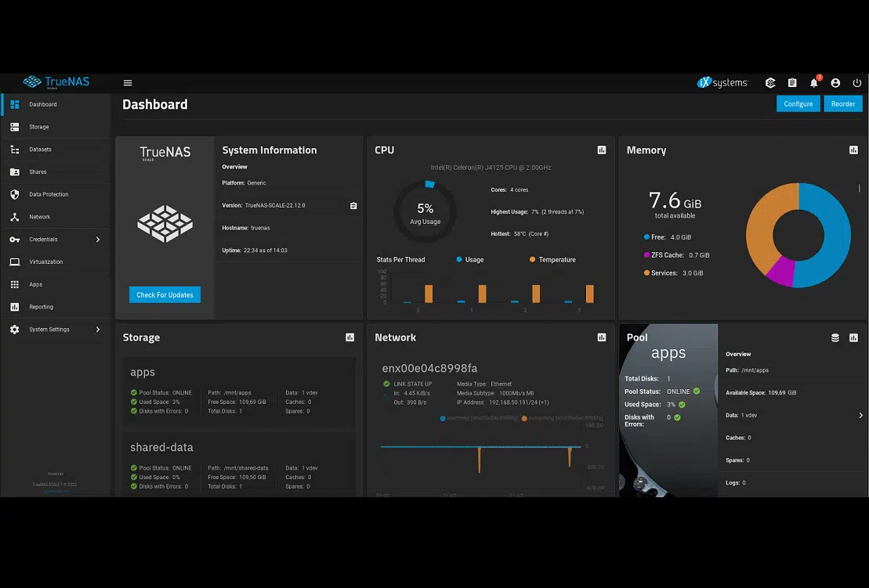Click the Configure button

point(798,103)
